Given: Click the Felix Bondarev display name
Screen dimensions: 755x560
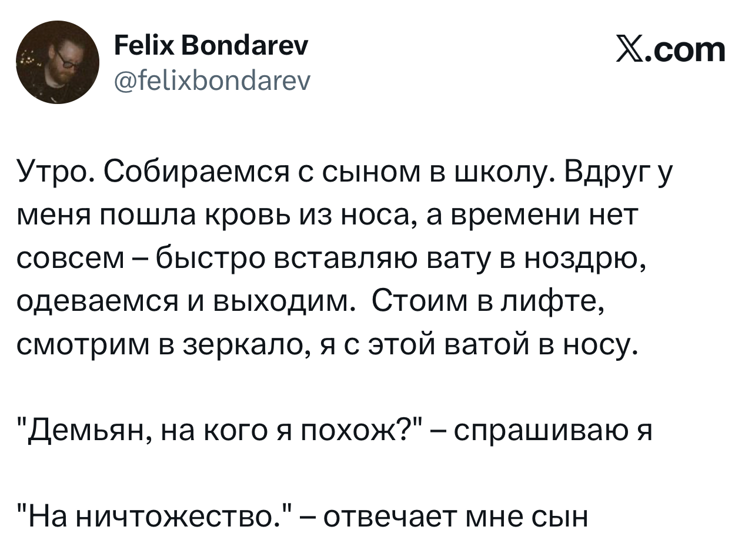Looking at the screenshot, I should (209, 46).
